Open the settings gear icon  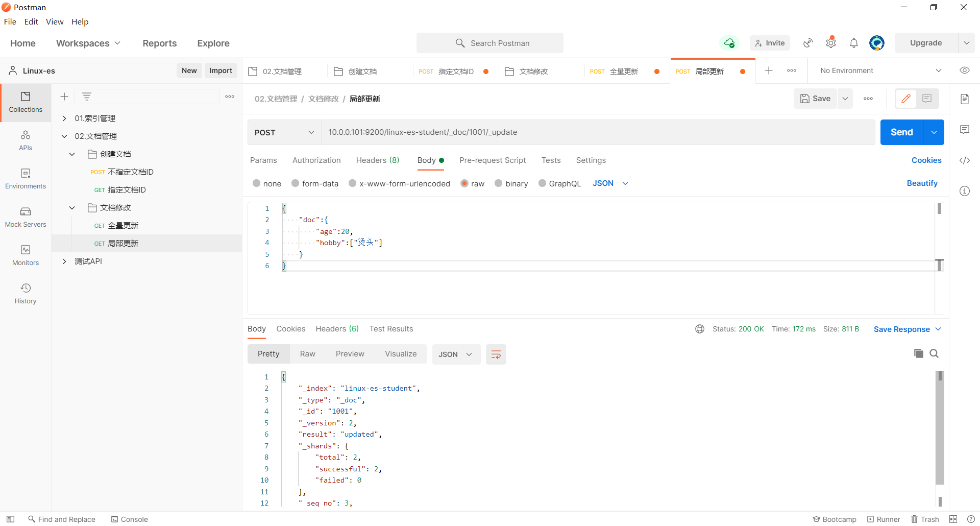point(830,43)
